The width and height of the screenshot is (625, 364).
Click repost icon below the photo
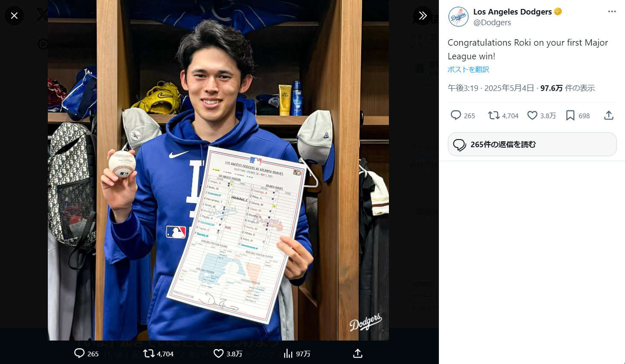(x=149, y=353)
